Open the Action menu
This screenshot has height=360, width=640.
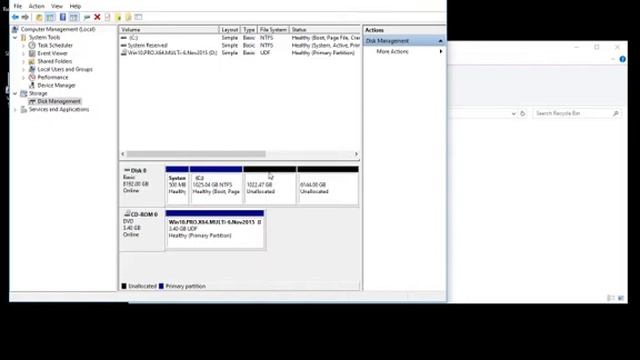[36, 6]
